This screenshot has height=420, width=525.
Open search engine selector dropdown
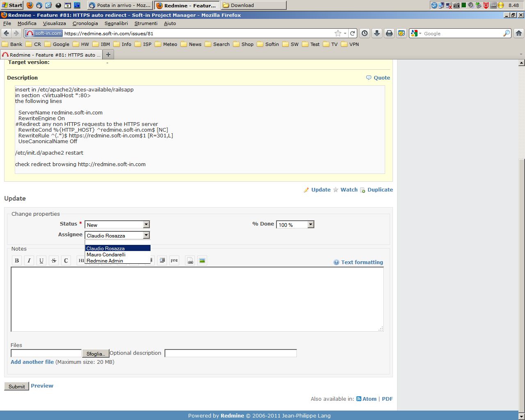[416, 33]
